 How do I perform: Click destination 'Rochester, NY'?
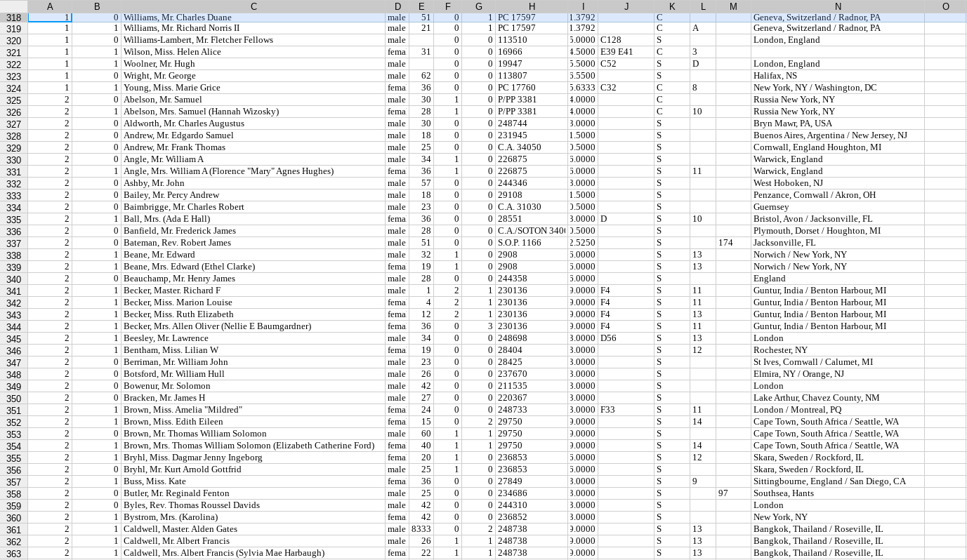[x=838, y=350]
